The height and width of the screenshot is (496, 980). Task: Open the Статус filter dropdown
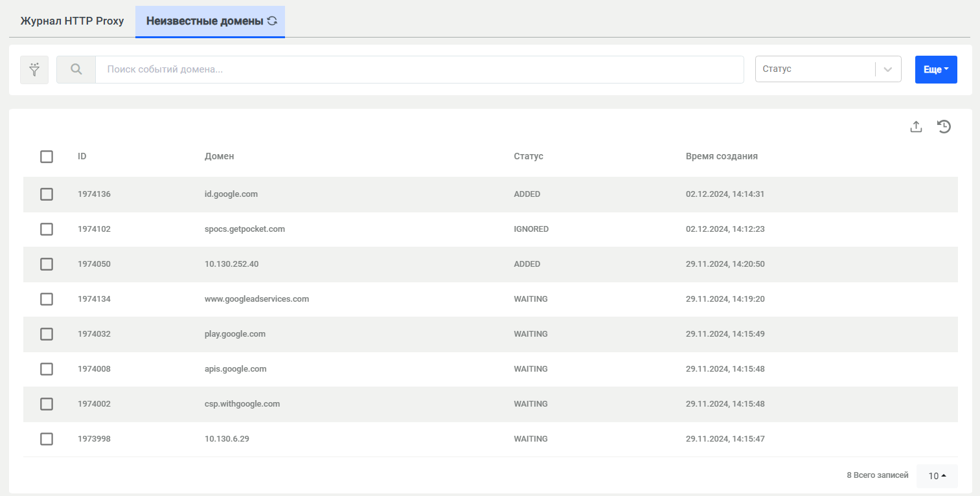828,69
